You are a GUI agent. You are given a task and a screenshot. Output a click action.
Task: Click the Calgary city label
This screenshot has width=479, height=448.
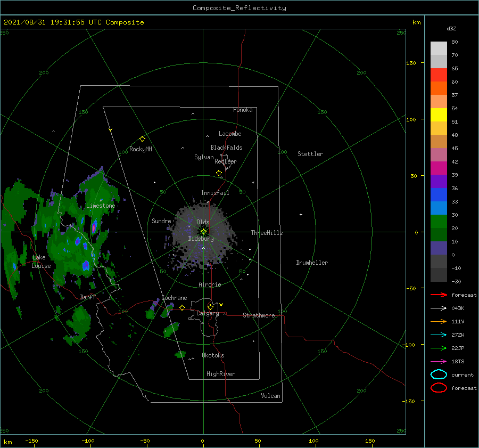click(x=208, y=313)
